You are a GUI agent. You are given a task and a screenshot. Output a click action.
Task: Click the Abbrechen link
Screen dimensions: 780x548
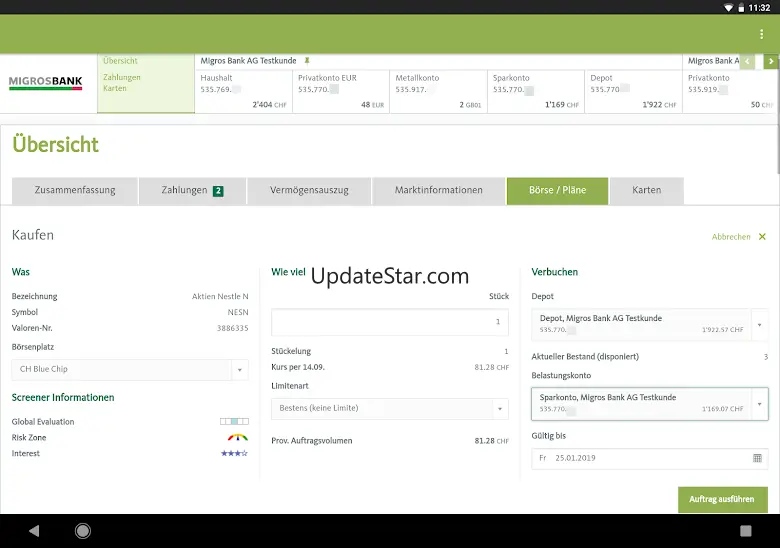(x=731, y=237)
